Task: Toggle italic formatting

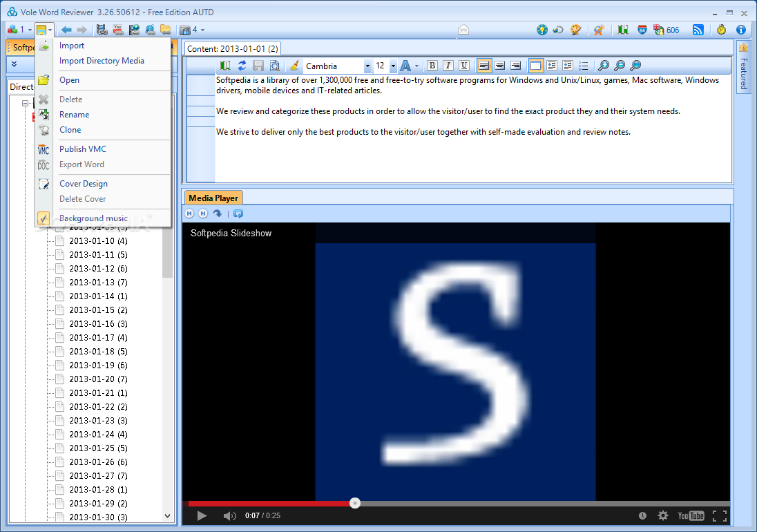Action: pyautogui.click(x=448, y=66)
